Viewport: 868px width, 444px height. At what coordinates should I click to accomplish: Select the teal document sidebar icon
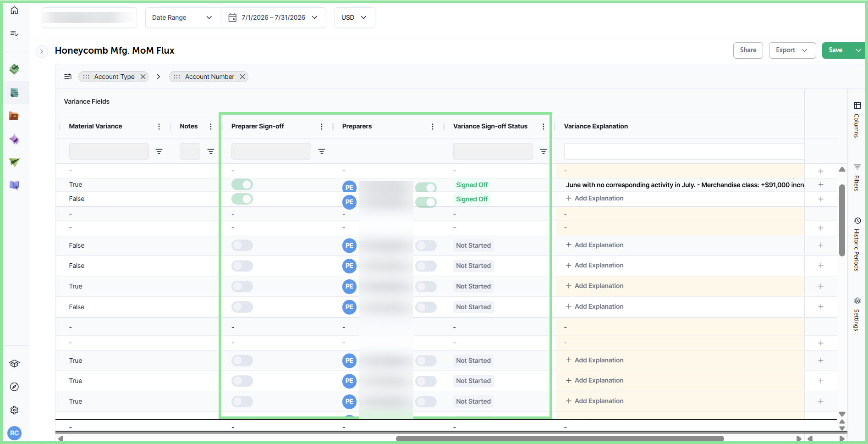coord(14,93)
